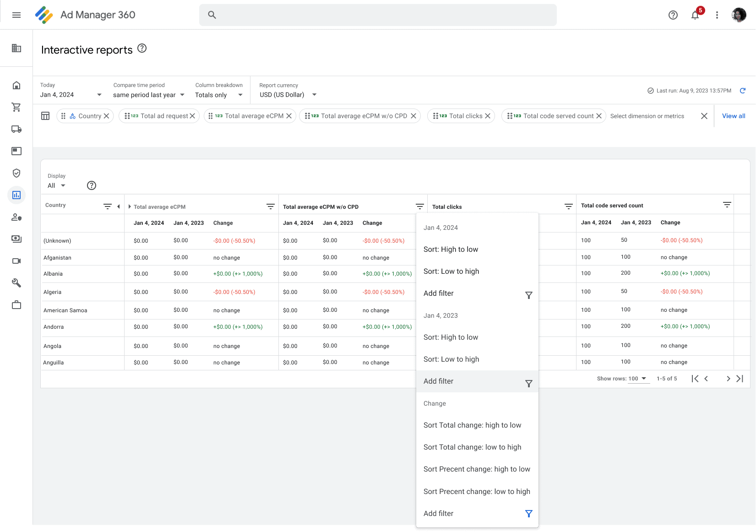Click the search field at top
The image size is (756, 532).
tap(378, 15)
